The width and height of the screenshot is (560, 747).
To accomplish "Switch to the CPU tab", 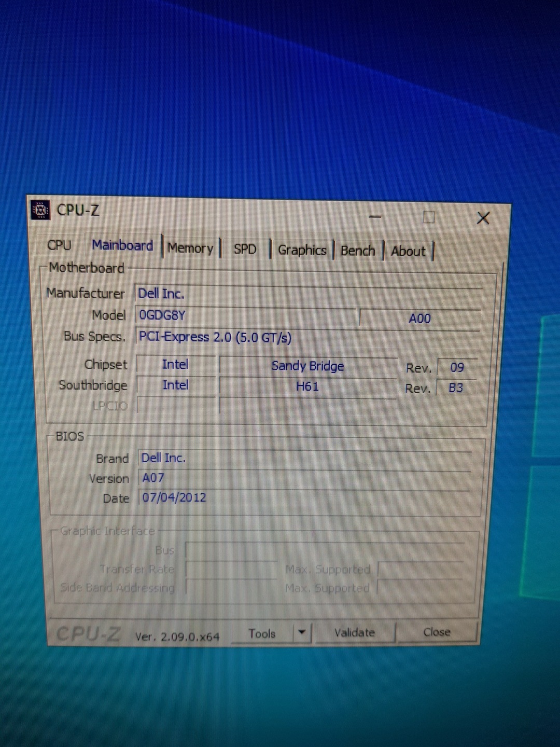I will [x=59, y=245].
